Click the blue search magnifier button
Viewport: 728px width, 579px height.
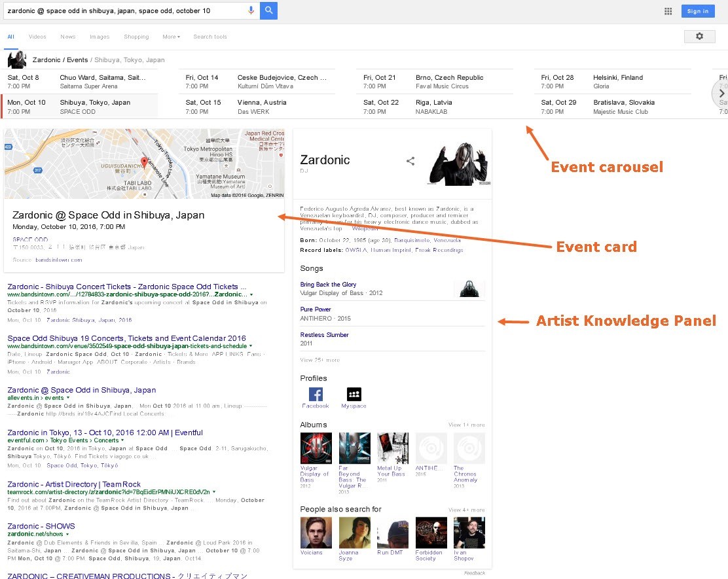pos(268,10)
